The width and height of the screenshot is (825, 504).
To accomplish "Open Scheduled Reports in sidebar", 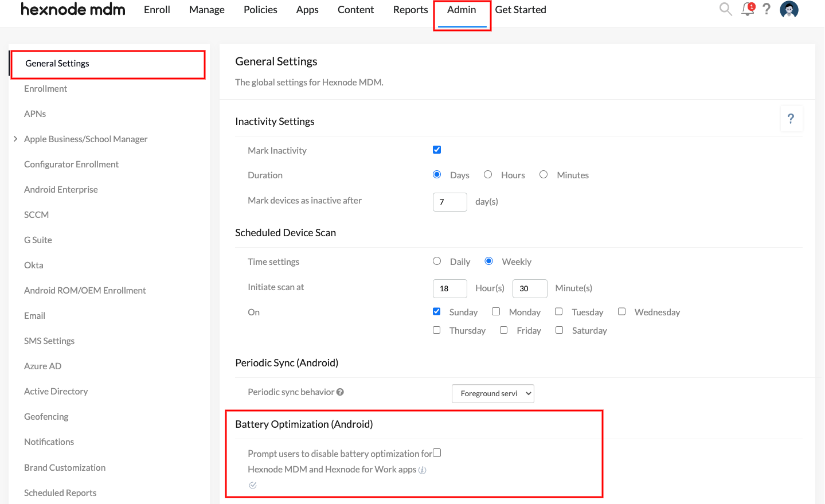I will click(60, 493).
